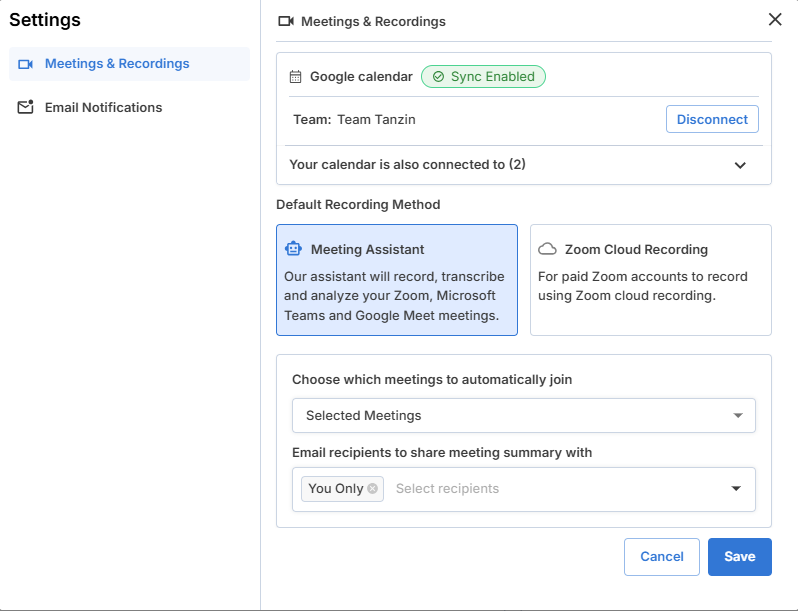Click the video camera icon in panel header
The height and width of the screenshot is (611, 798).
tap(286, 21)
